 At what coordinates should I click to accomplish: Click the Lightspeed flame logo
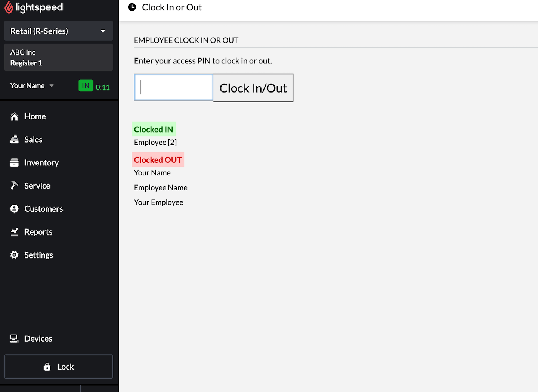click(9, 7)
